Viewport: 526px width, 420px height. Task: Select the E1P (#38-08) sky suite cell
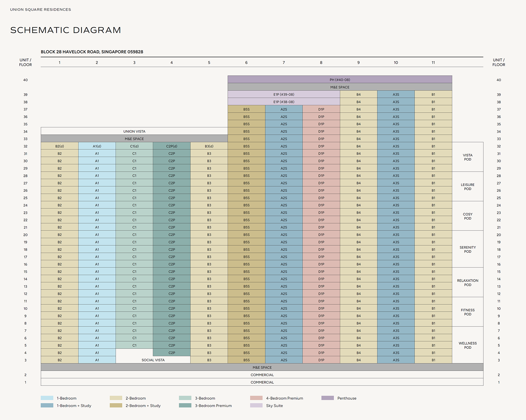pyautogui.click(x=283, y=102)
